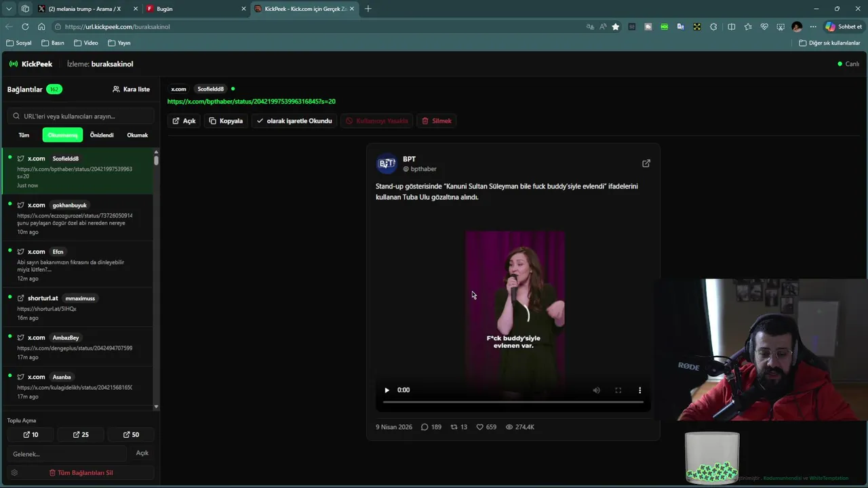The height and width of the screenshot is (488, 868).
Task: Toggle the favorite star in address bar
Action: tap(616, 26)
